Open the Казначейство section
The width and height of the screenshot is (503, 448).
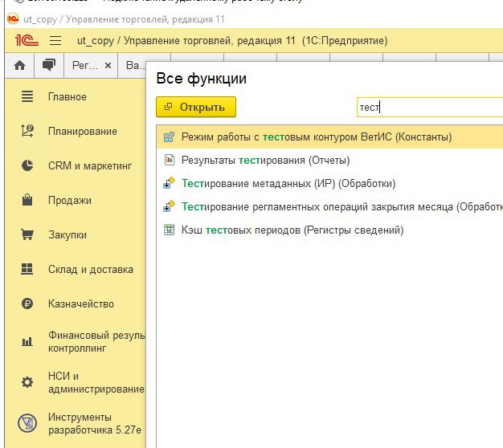81,303
